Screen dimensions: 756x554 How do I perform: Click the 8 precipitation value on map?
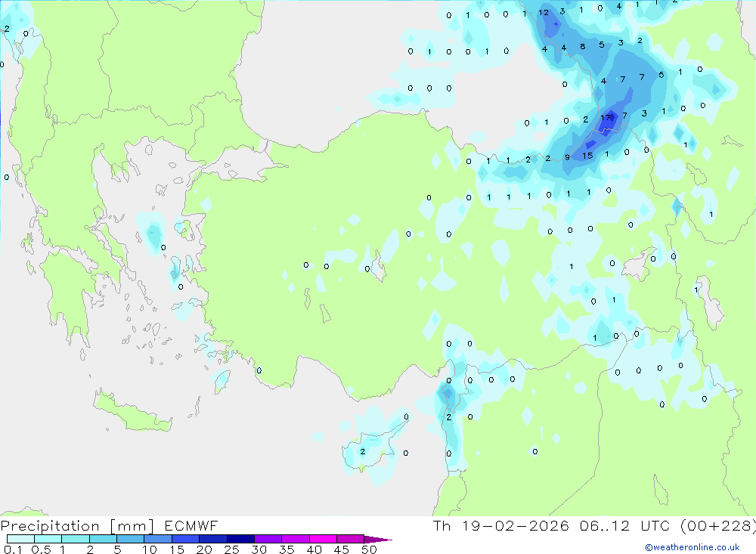coord(582,46)
